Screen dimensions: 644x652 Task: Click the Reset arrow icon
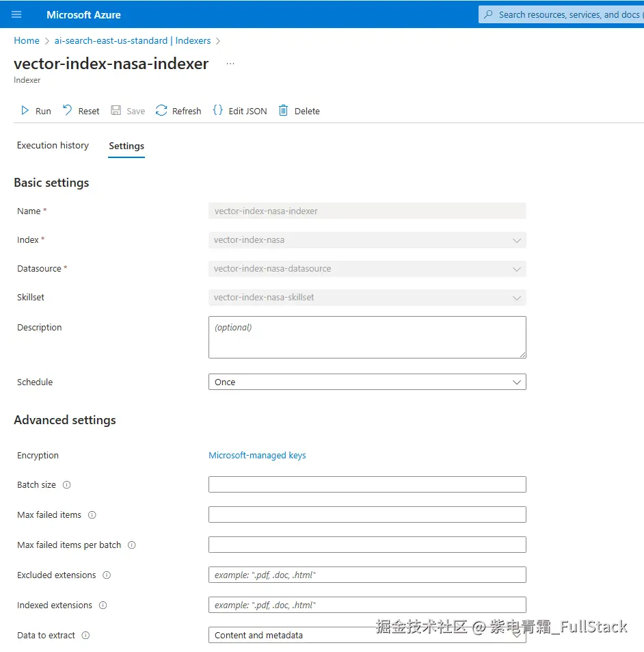pyautogui.click(x=67, y=110)
